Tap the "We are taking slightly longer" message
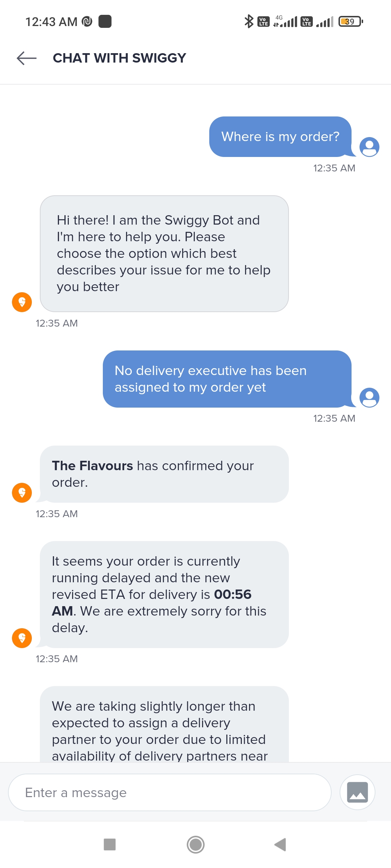Screen dimensions: 391x868 pyautogui.click(x=164, y=727)
